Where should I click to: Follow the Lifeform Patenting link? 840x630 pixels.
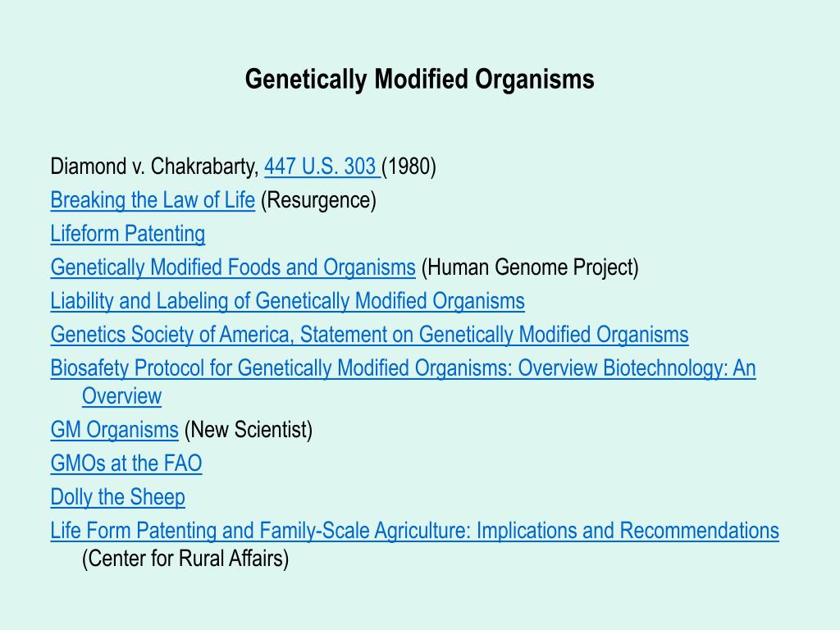[x=127, y=234]
